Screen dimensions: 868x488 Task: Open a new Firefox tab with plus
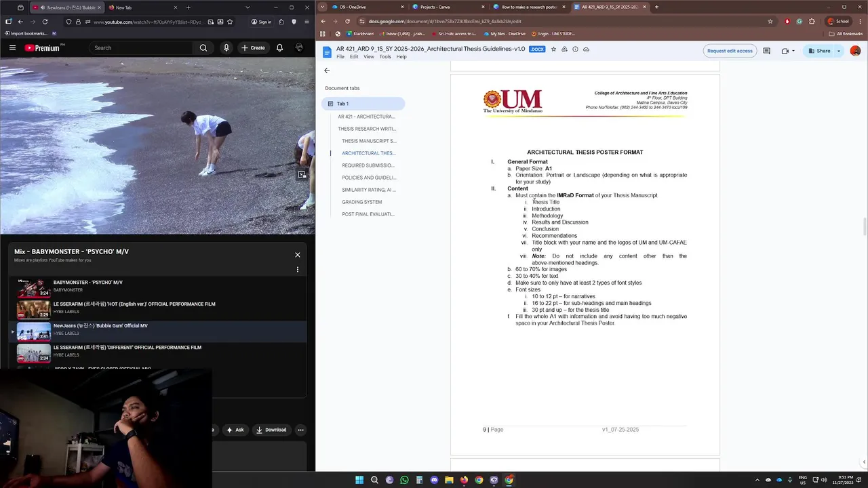tap(188, 7)
